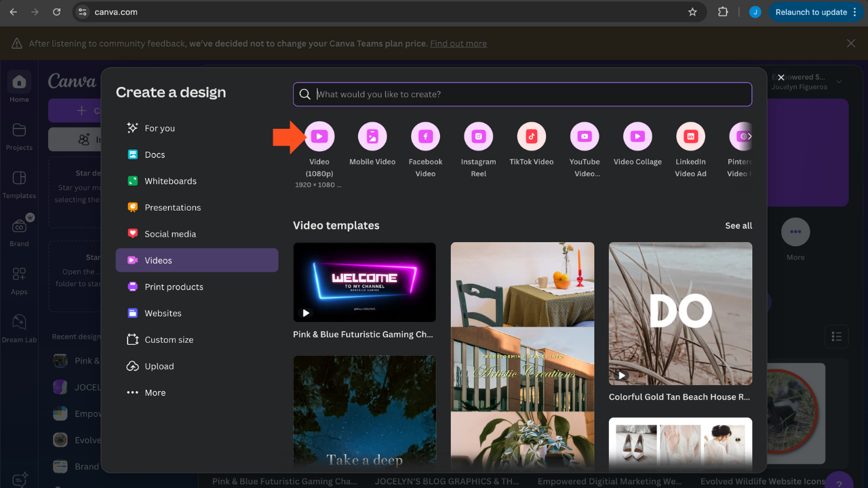Screen dimensions: 868x488
Task: Choose the Facebook Video format
Action: [x=425, y=136]
